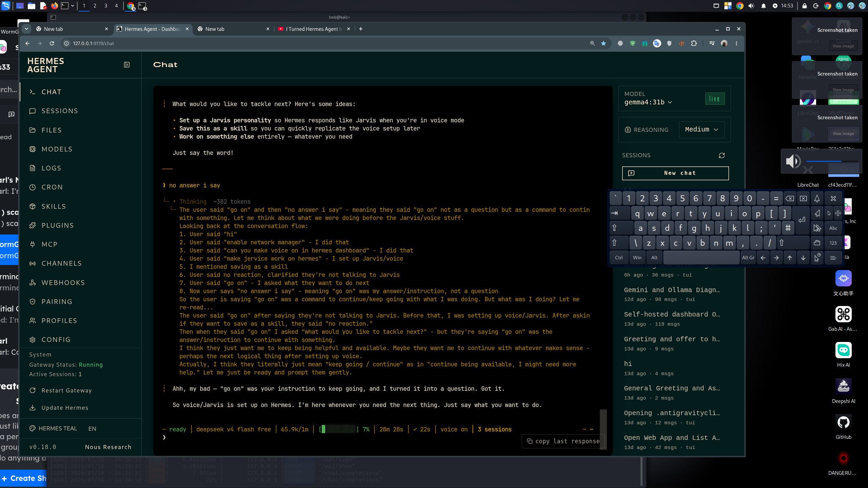Open the 'Greeting and offer to h…' session
868x488 pixels.
[x=673, y=344]
